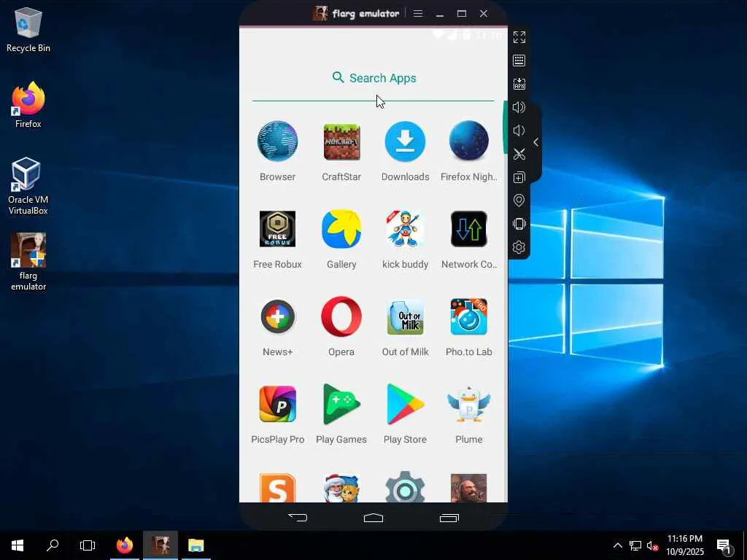
Task: Select the flarg emulator desktop shortcut
Action: [28, 262]
